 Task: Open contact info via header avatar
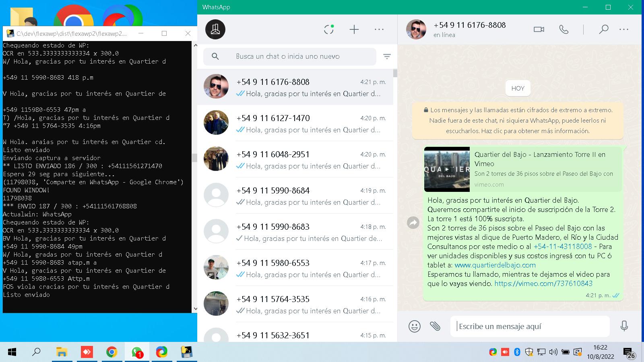tap(416, 29)
